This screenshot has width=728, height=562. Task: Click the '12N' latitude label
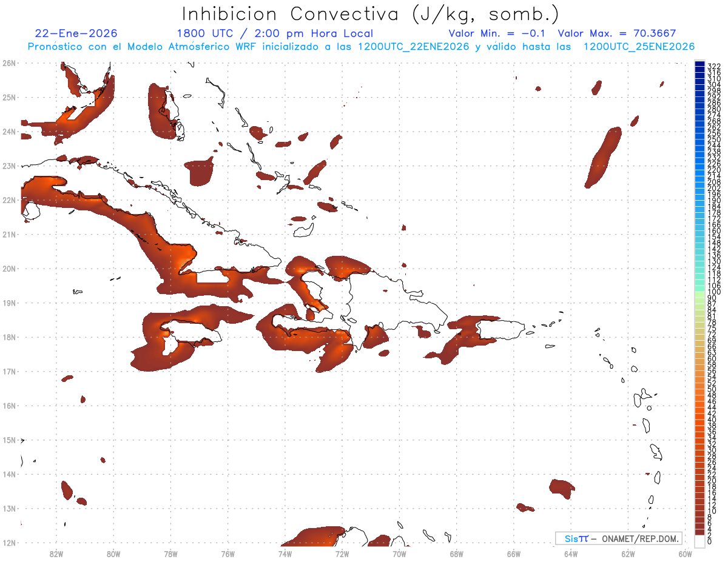(9, 543)
